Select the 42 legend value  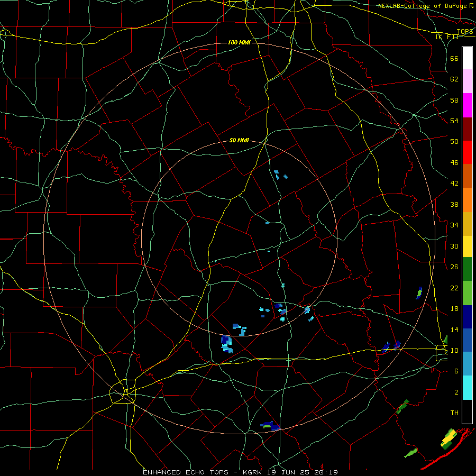tap(454, 184)
